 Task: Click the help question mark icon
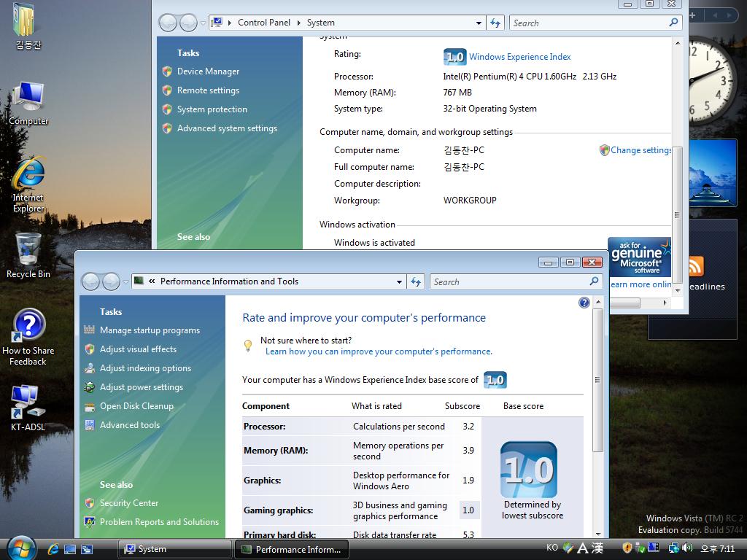[x=584, y=303]
